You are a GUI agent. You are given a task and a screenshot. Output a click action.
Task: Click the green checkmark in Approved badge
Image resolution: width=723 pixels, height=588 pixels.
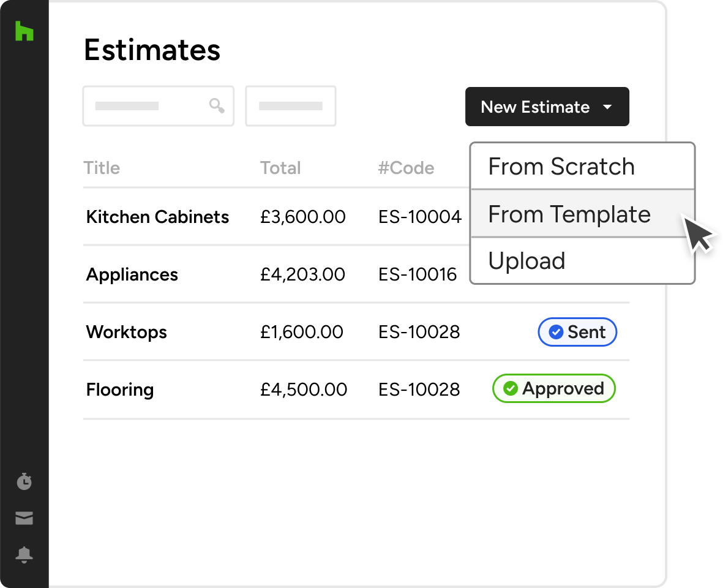(x=511, y=388)
